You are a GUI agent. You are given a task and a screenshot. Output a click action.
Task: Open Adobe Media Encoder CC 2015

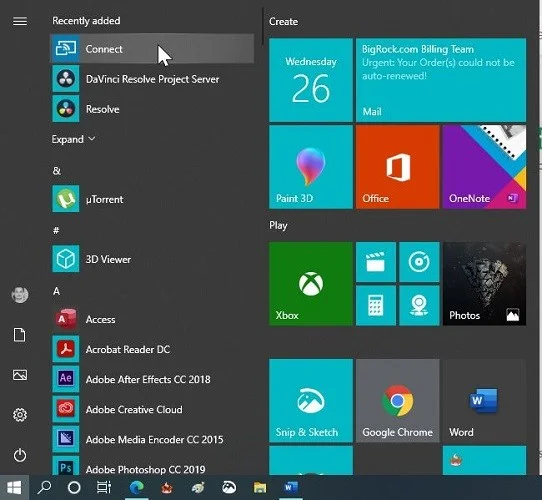pos(152,439)
